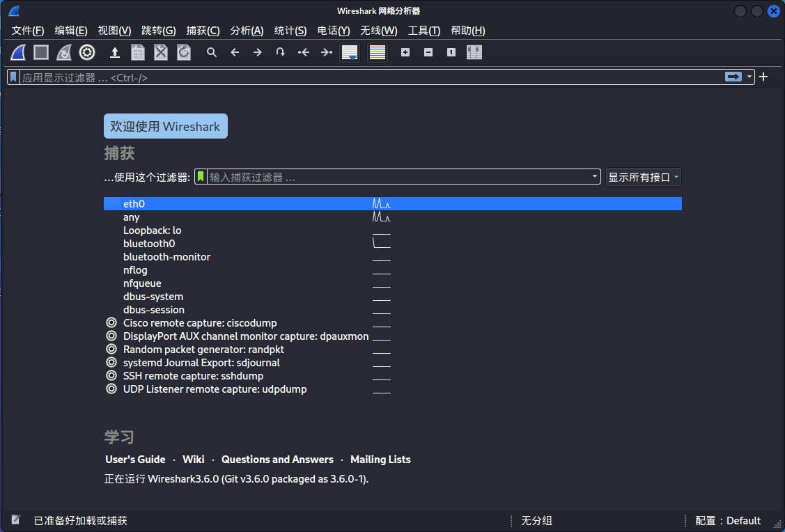Select the dbus-system interface
The image size is (785, 532).
pos(393,297)
